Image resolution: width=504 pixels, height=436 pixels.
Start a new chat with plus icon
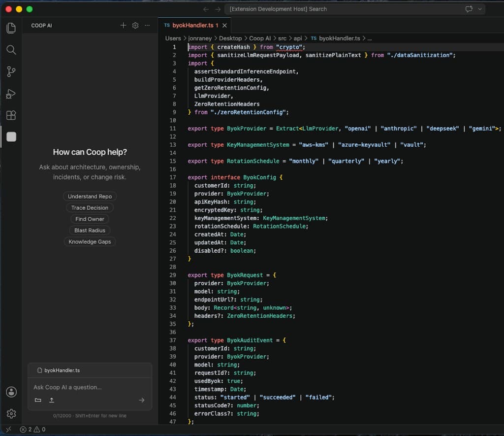tap(123, 26)
